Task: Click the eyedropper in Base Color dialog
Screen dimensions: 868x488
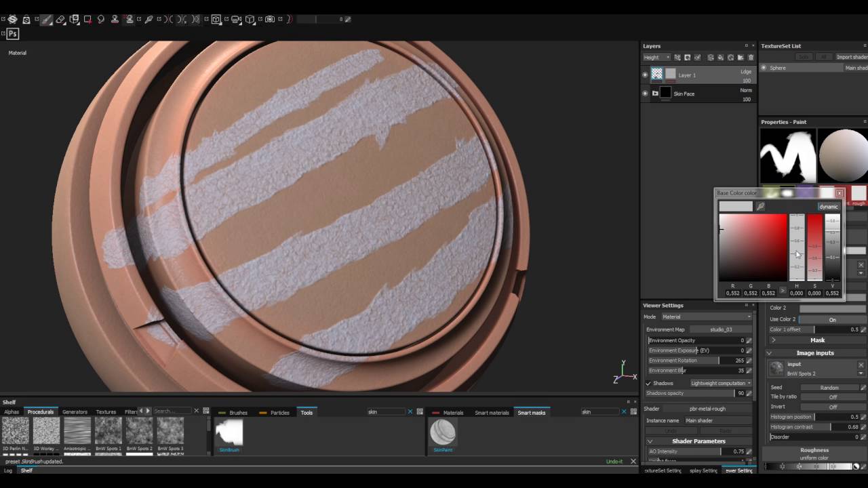Action: [x=760, y=207]
